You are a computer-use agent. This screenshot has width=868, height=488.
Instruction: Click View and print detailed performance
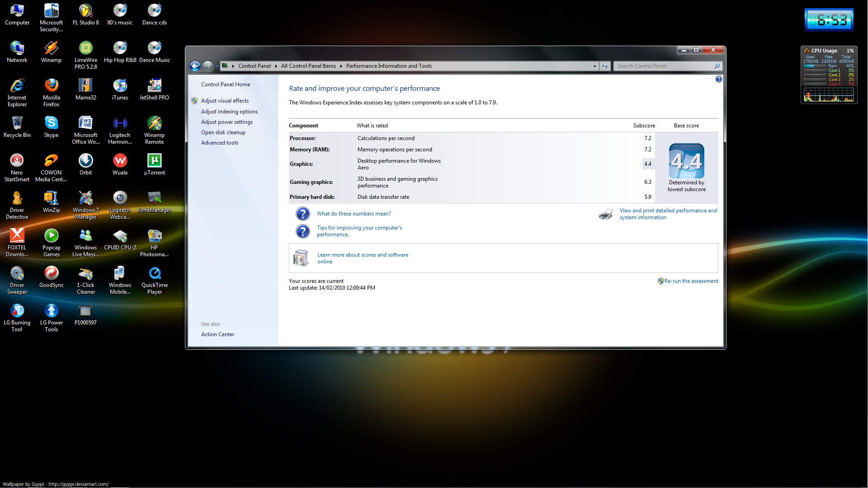[668, 214]
